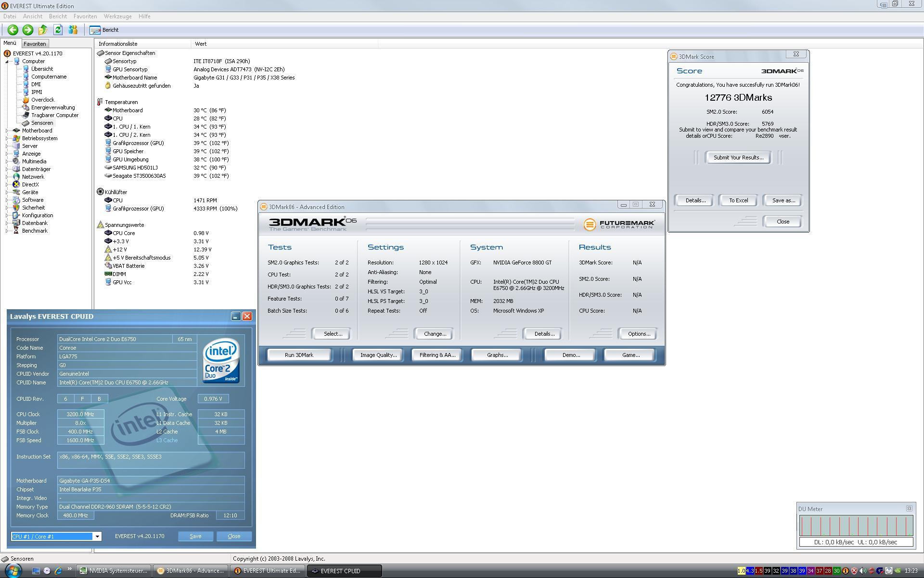Click the Up level arrow icon
This screenshot has height=578, width=924.
click(43, 30)
